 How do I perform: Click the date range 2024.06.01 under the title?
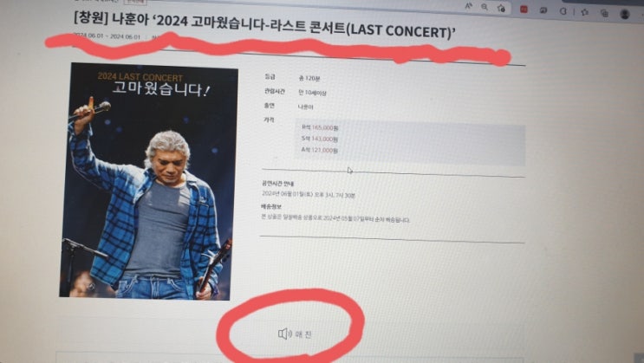[107, 36]
